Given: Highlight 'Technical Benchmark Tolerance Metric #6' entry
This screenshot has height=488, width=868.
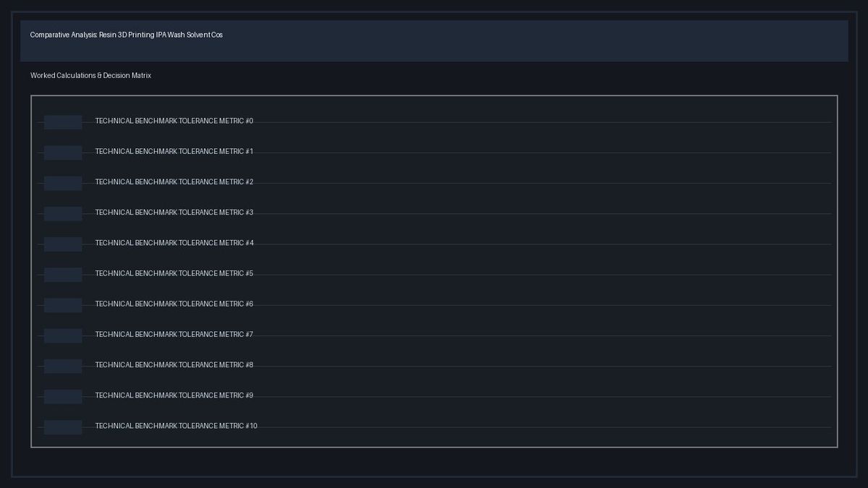Looking at the screenshot, I should point(174,304).
